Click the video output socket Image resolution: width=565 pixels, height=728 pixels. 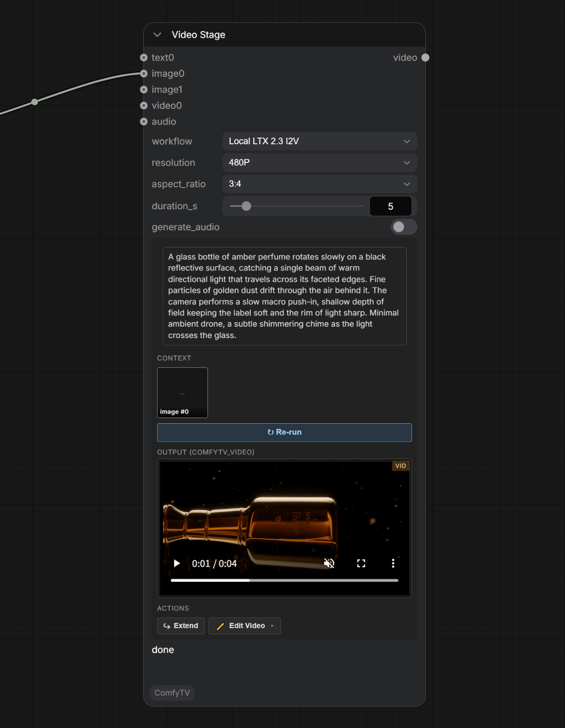click(425, 58)
